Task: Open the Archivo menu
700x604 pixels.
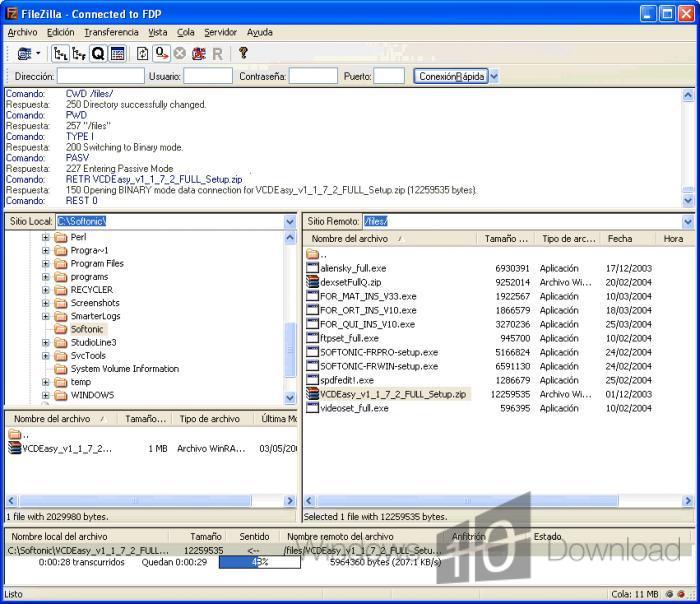Action: coord(22,32)
